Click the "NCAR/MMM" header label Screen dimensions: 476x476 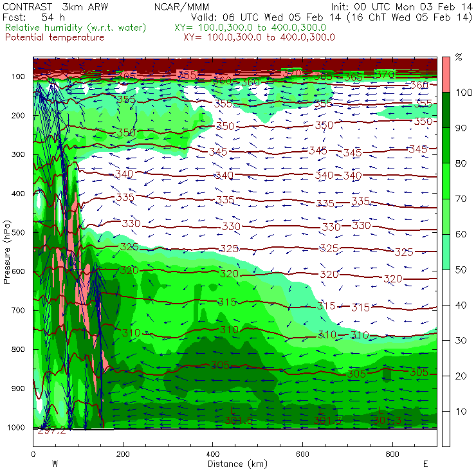(x=181, y=7)
